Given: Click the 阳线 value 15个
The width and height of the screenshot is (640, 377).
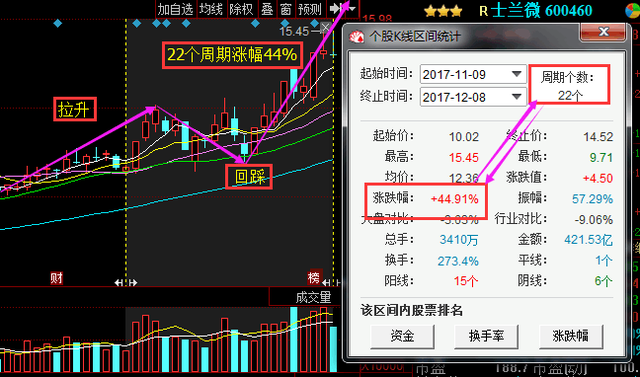Looking at the screenshot, I should (466, 281).
